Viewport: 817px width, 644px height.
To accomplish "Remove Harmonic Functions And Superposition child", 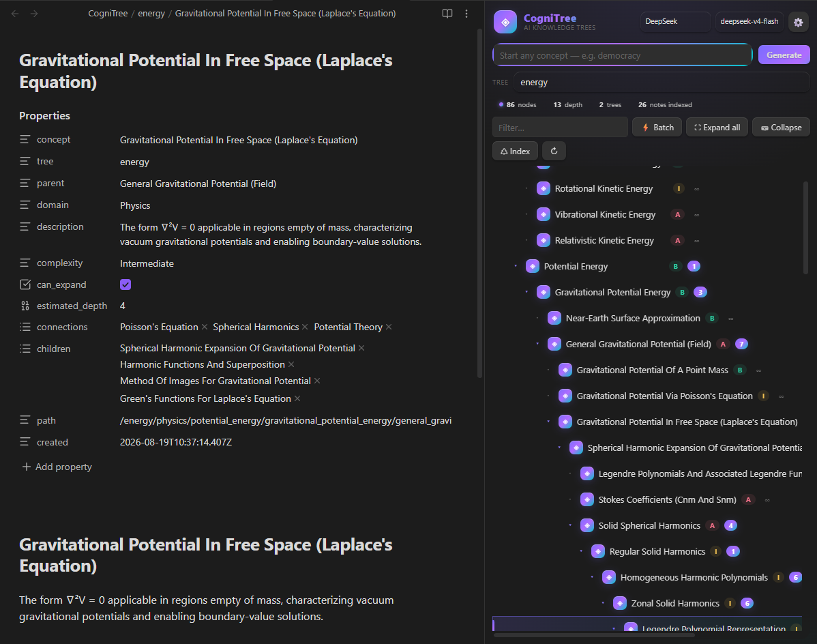I will [x=291, y=364].
